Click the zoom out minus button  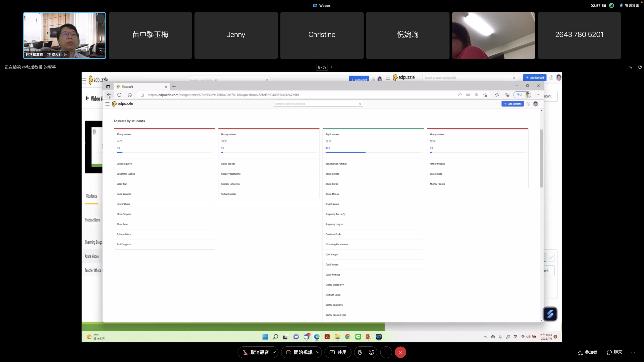(313, 67)
